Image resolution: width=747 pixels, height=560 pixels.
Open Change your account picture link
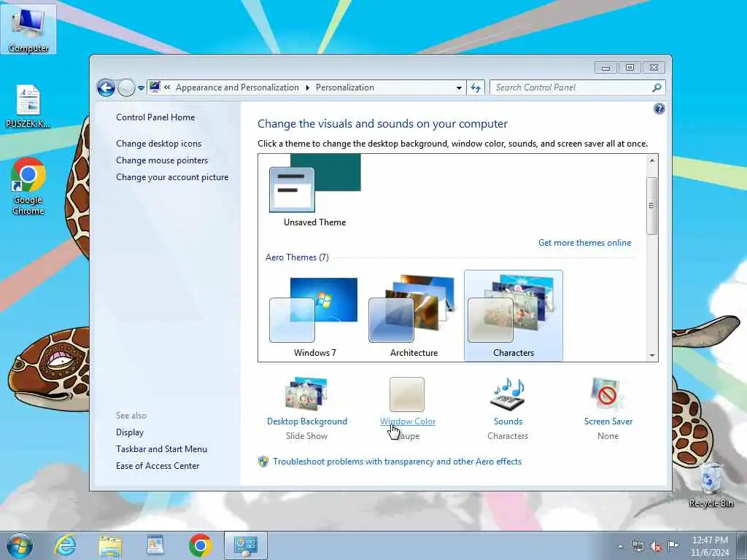pyautogui.click(x=172, y=177)
